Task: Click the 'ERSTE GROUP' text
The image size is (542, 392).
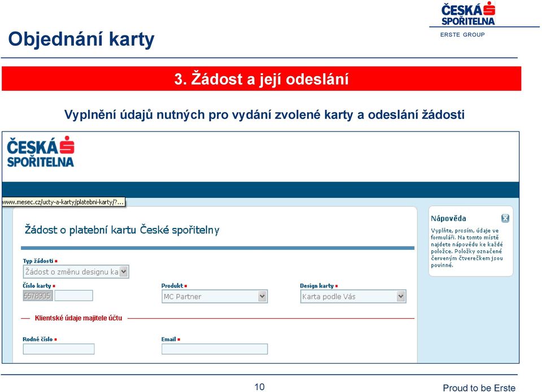Action: coord(462,34)
